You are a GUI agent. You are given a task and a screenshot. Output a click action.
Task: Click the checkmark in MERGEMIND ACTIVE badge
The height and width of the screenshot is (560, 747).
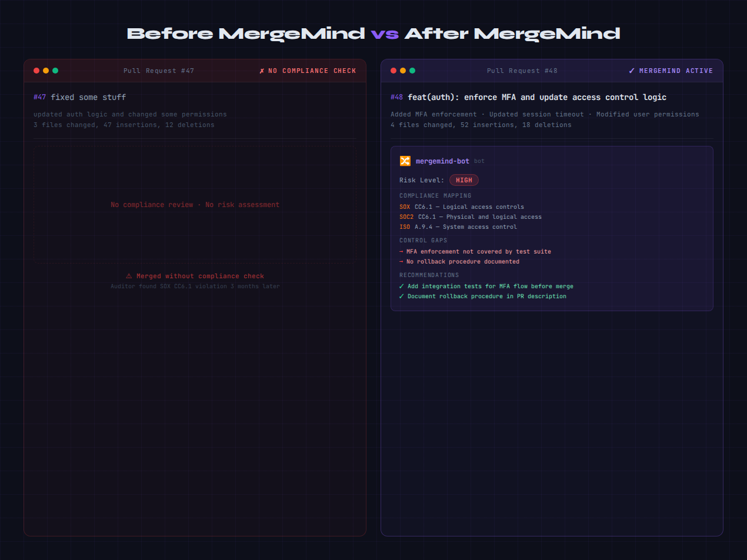point(632,71)
